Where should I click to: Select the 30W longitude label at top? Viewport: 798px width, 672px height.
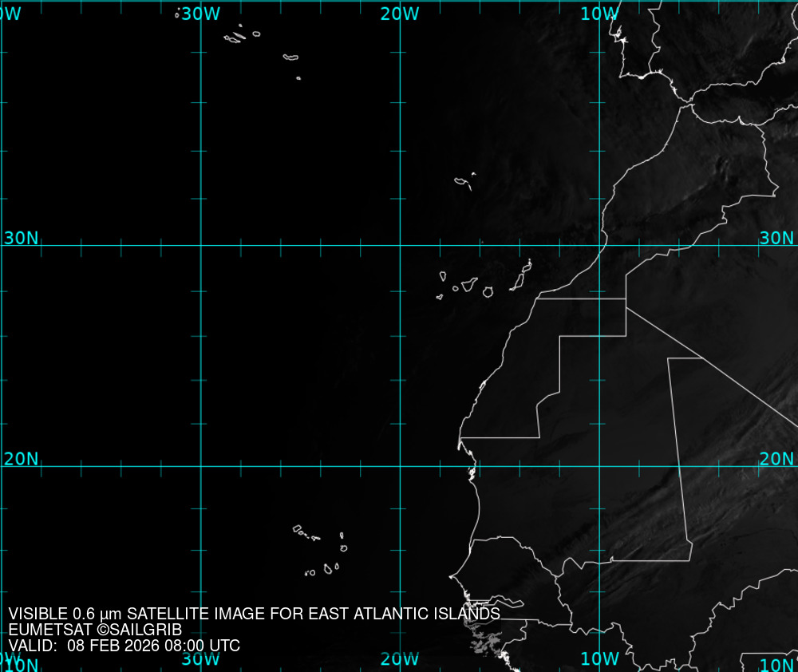click(x=200, y=14)
